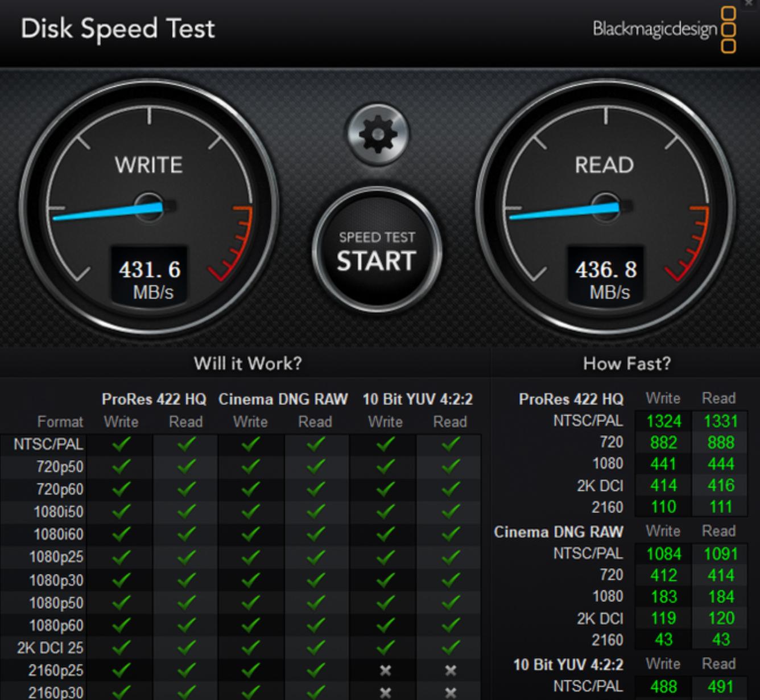Click the 1324 ProRes NTSC/PAL write value
The width and height of the screenshot is (760, 700).
(x=663, y=421)
